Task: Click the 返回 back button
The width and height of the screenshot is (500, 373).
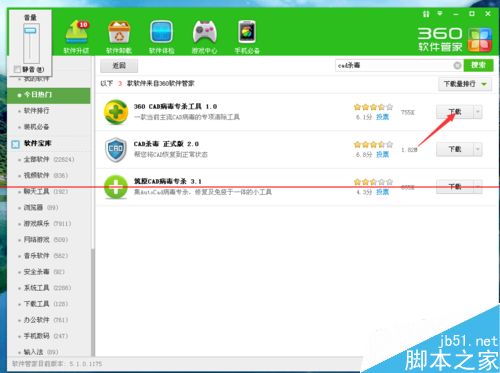Action: tap(119, 66)
